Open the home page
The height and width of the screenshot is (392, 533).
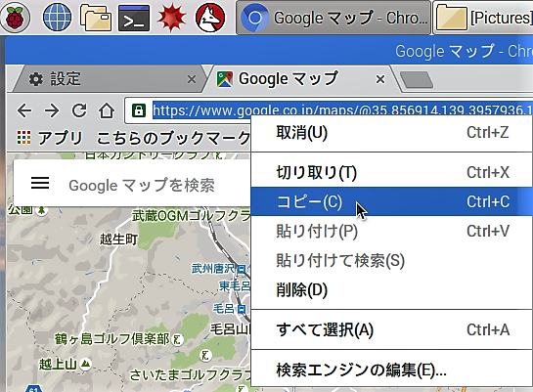pos(107,110)
